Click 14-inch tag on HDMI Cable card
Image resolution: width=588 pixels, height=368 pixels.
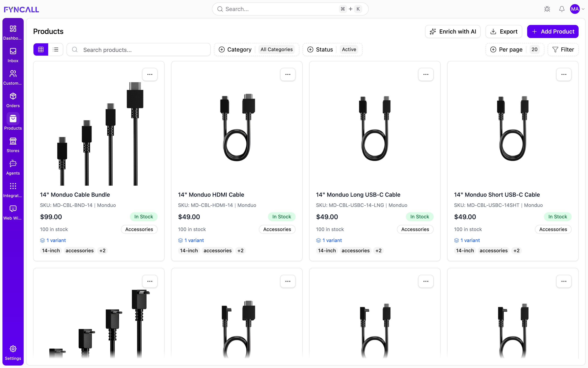pos(189,250)
